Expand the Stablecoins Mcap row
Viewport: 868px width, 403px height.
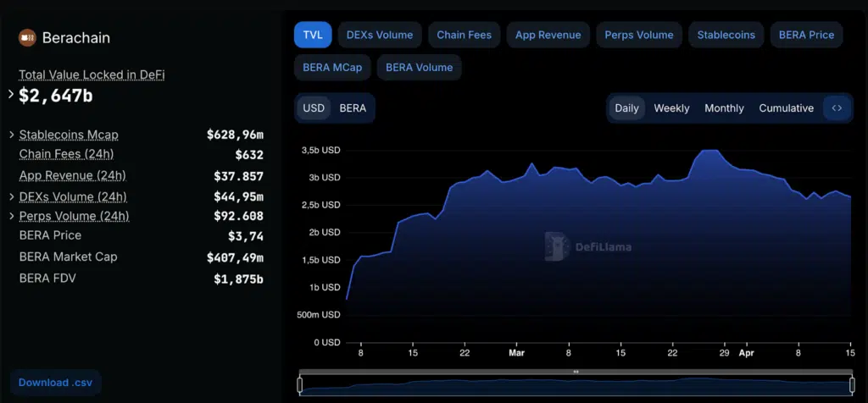pos(11,135)
